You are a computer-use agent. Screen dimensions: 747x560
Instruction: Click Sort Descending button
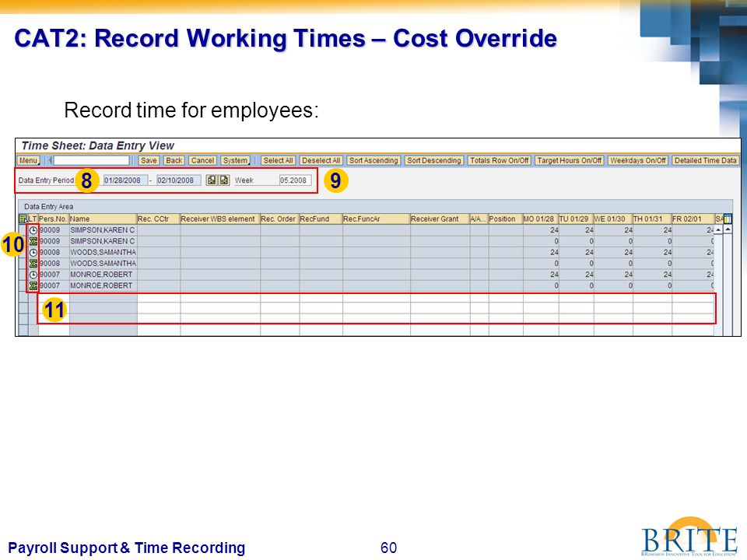coord(434,161)
